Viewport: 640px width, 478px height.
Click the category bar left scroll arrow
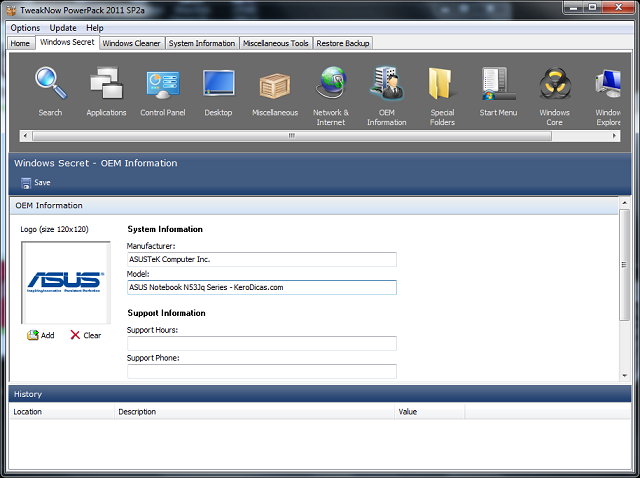(x=26, y=136)
